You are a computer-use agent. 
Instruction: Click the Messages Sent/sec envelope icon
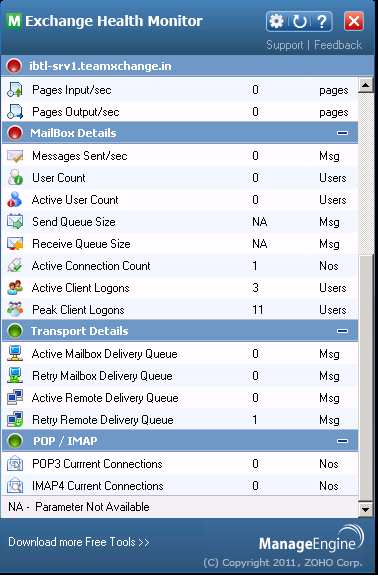click(x=15, y=156)
